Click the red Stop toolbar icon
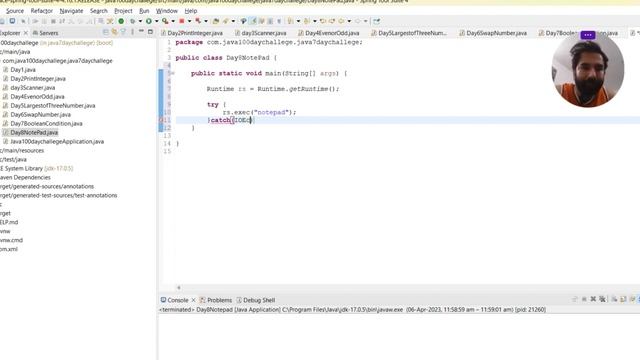Screen dimensions: 640x360 (x=182, y=21)
